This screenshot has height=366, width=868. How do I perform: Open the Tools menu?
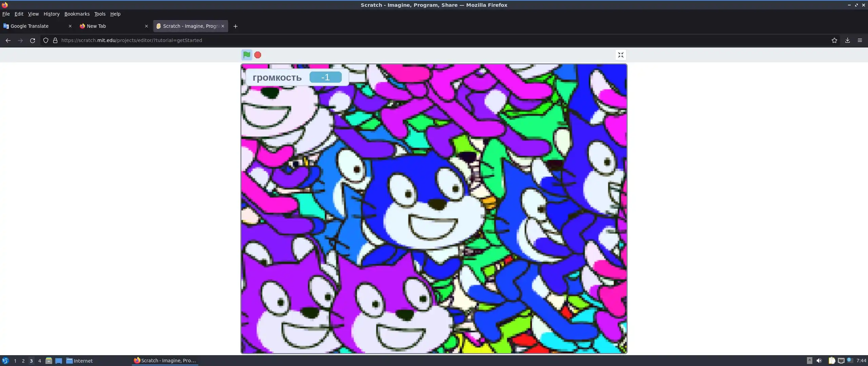pos(100,14)
